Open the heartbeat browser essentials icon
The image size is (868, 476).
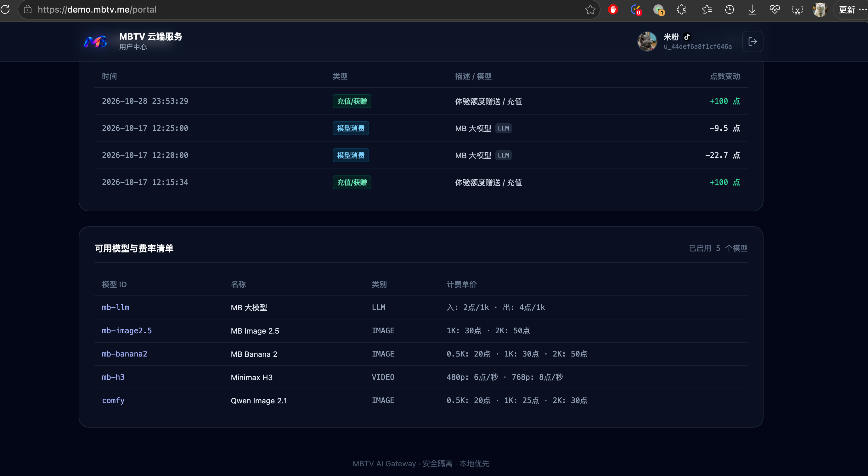click(x=775, y=9)
